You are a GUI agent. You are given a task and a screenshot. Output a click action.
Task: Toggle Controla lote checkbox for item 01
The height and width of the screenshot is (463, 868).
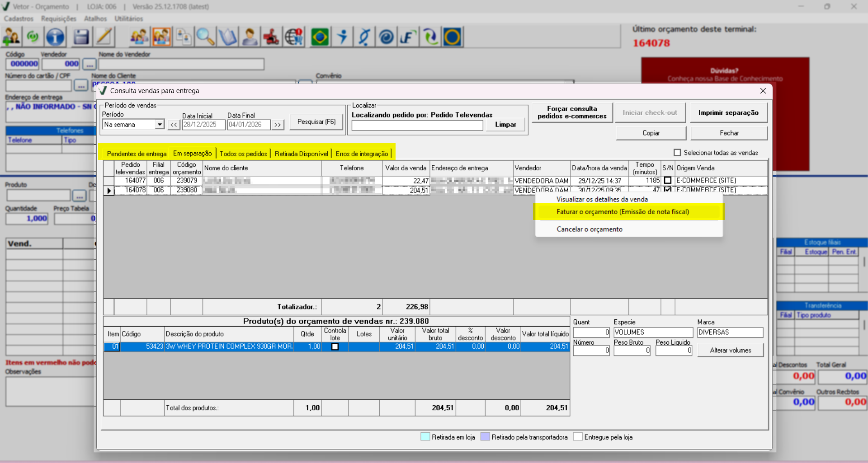[x=335, y=346]
